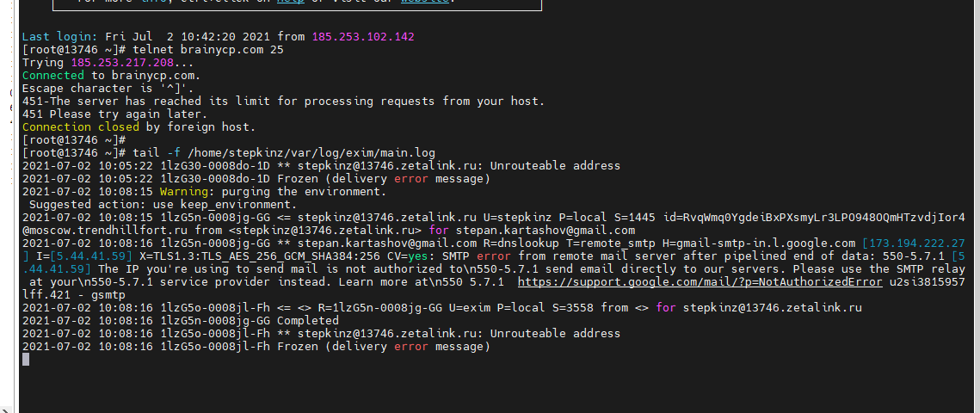
Task: Click the Trying IP address 185.253.217.208
Action: 123,63
